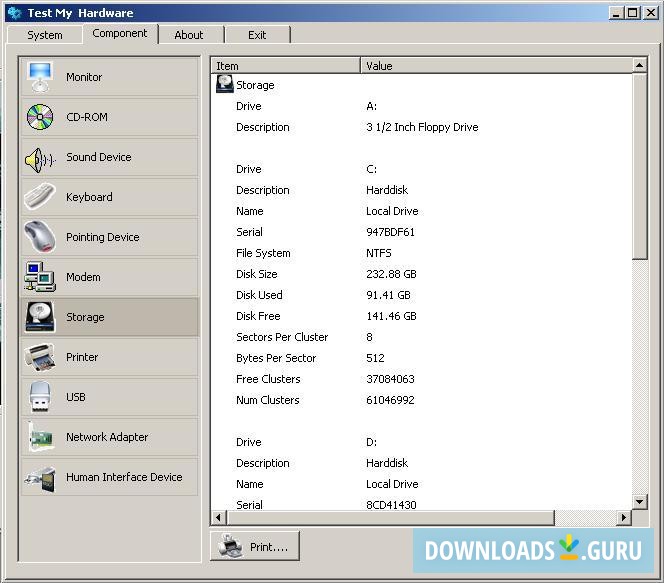Open the Modem computers icon
The width and height of the screenshot is (664, 583).
pyautogui.click(x=40, y=276)
